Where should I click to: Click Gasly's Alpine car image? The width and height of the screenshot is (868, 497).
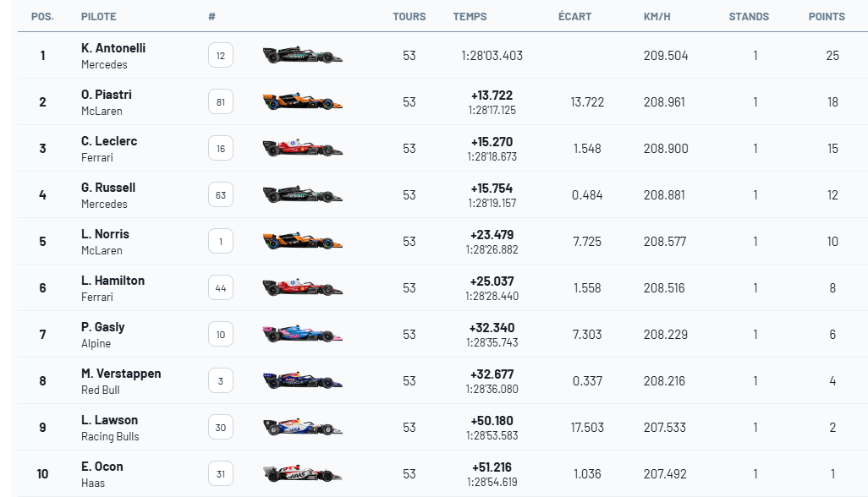[303, 335]
